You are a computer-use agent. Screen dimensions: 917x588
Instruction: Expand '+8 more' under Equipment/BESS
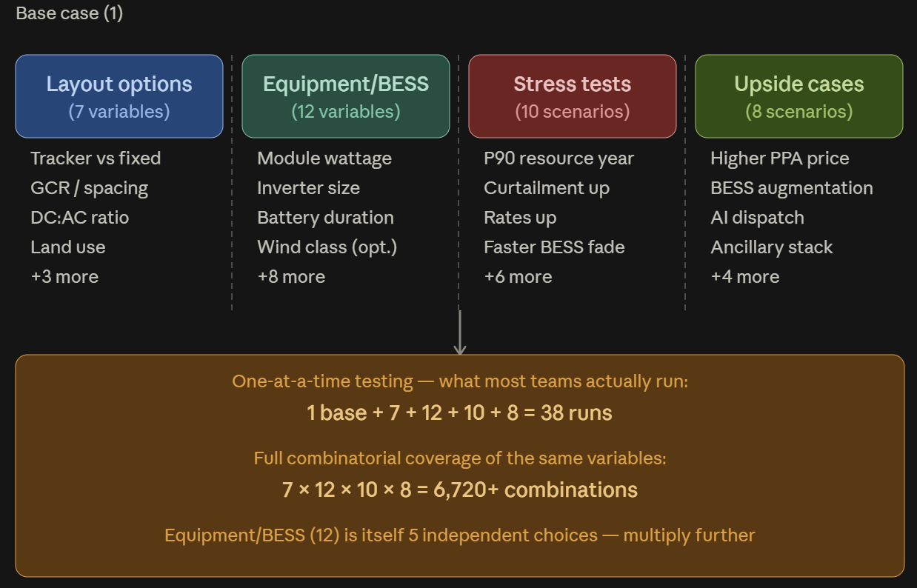coord(291,277)
